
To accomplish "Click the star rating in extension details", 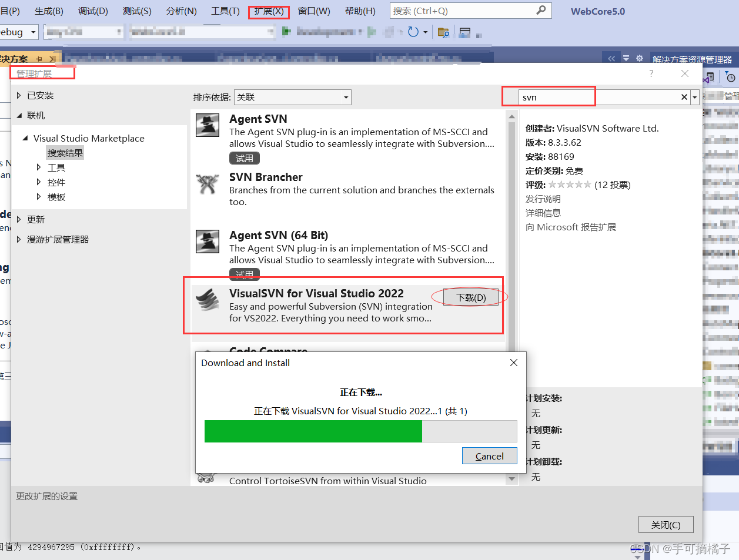I will tap(570, 185).
